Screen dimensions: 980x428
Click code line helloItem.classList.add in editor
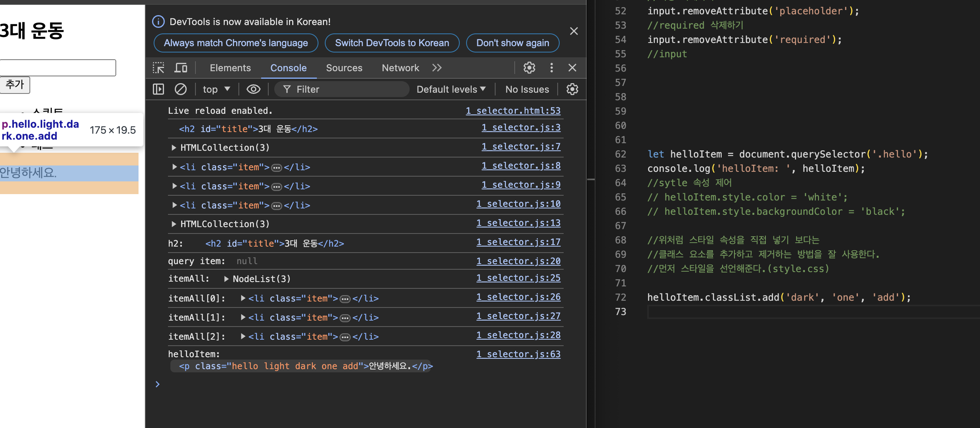[779, 297]
